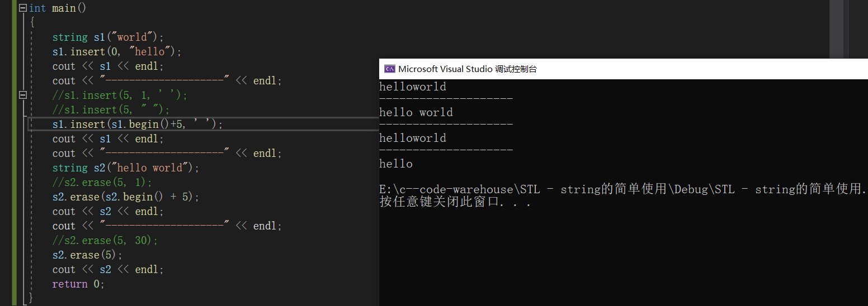The height and width of the screenshot is (306, 868).
Task: Click the press-any-key message in console
Action: [x=455, y=202]
